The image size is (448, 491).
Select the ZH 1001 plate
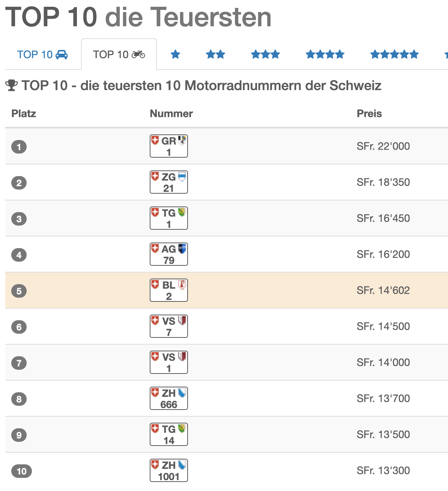click(168, 470)
